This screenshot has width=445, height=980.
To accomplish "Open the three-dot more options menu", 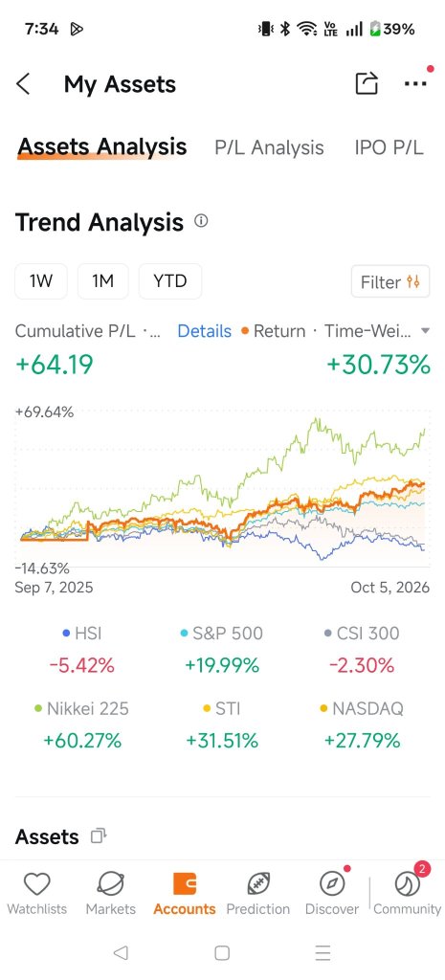I will coord(415,84).
